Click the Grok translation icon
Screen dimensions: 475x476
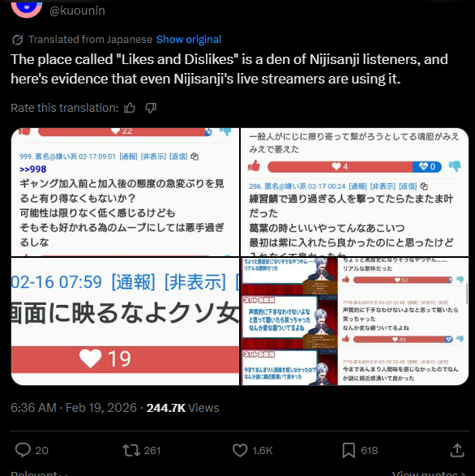17,40
